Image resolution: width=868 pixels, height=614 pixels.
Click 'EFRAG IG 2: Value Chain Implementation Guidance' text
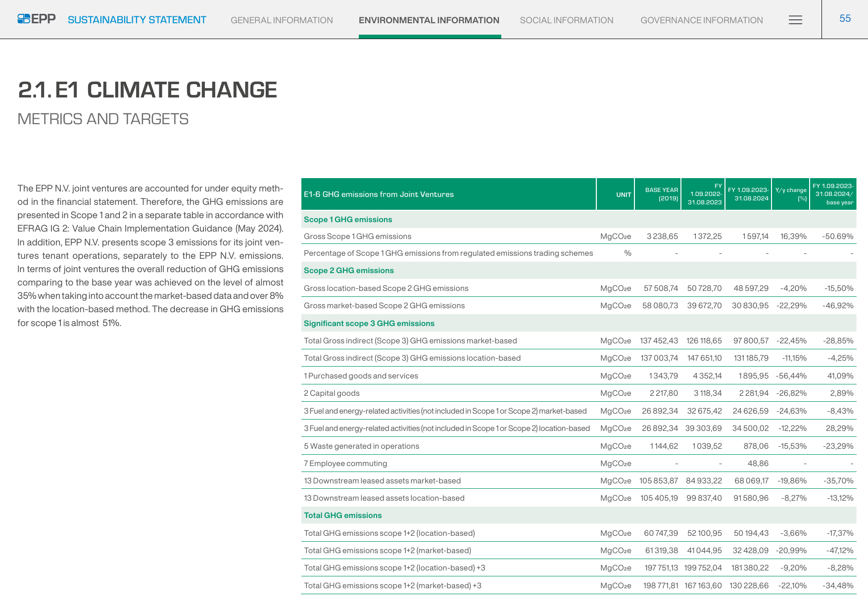[x=125, y=229]
